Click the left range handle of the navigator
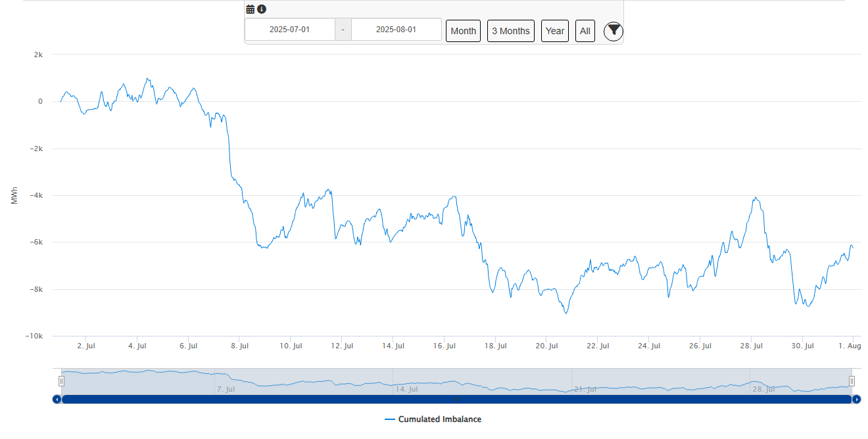The height and width of the screenshot is (439, 868). (x=61, y=381)
